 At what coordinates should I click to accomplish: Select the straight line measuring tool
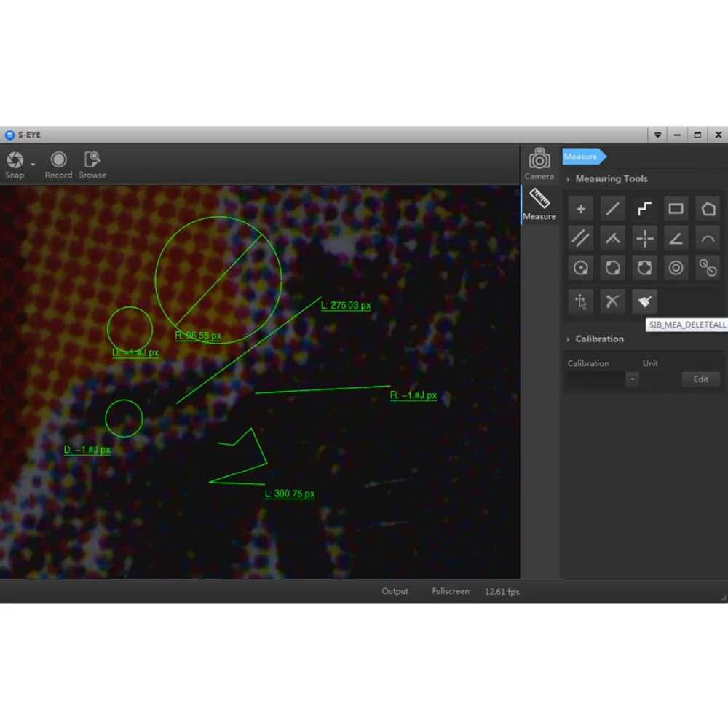point(612,209)
